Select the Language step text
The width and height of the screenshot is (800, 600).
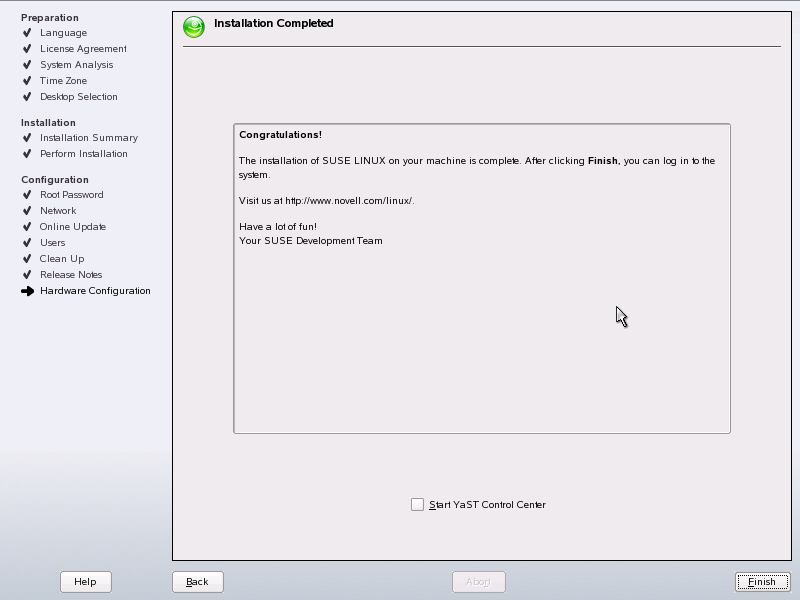tap(63, 33)
